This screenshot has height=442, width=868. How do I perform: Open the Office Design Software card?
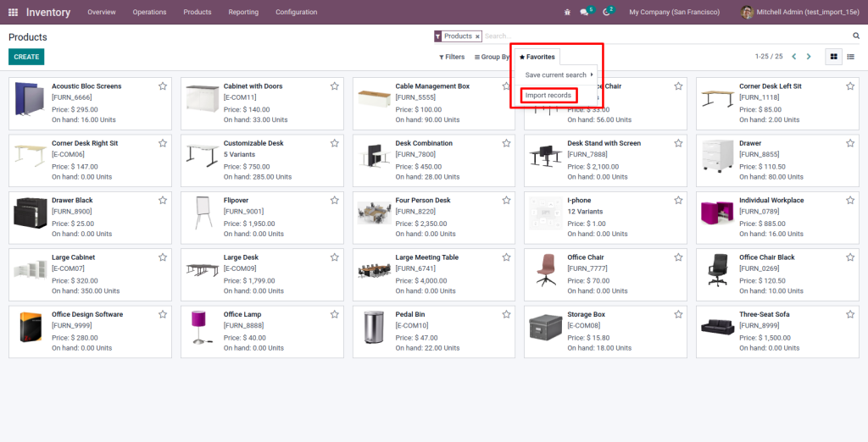pos(90,331)
